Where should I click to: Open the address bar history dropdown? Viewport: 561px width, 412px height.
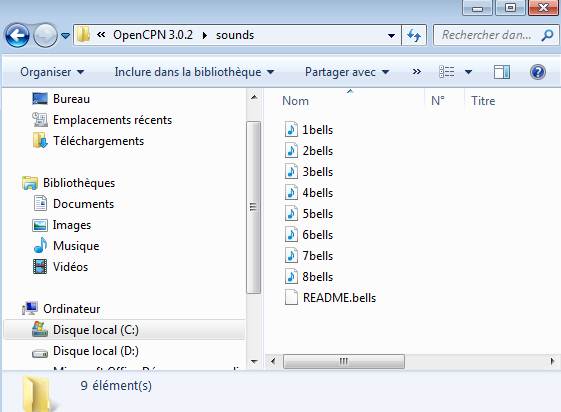pyautogui.click(x=391, y=35)
